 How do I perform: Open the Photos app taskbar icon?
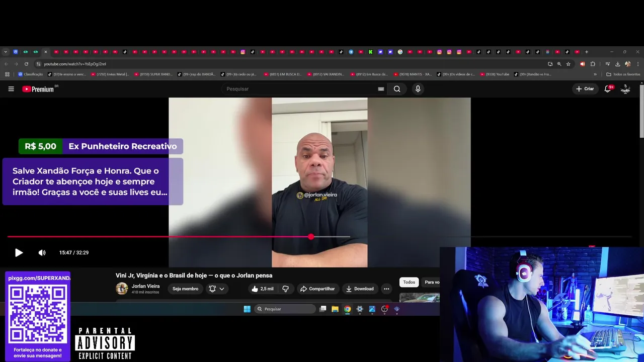tap(372, 309)
